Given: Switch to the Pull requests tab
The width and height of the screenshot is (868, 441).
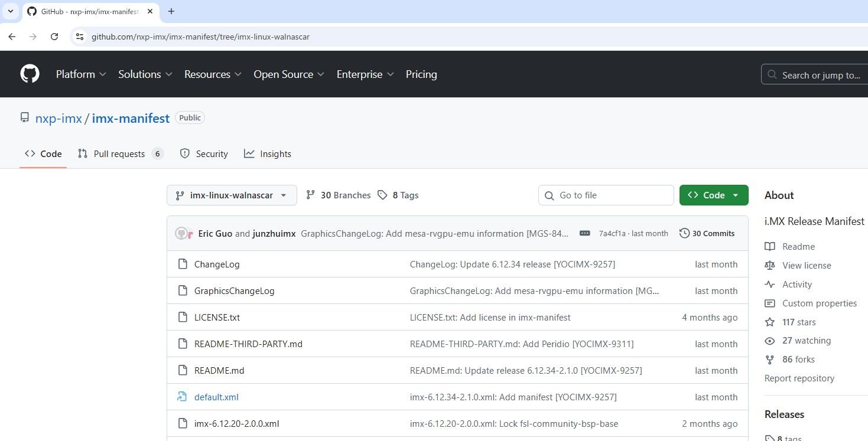Looking at the screenshot, I should pos(119,154).
